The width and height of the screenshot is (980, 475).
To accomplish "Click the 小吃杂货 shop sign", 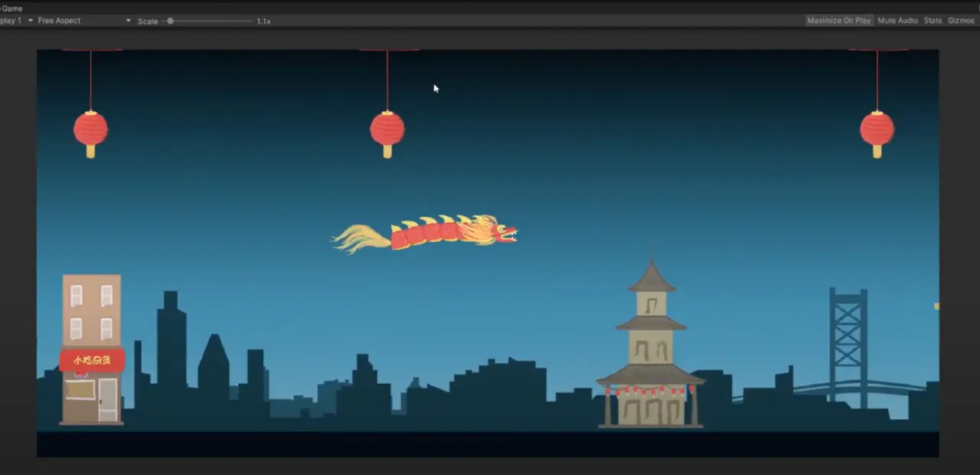I will [x=91, y=360].
